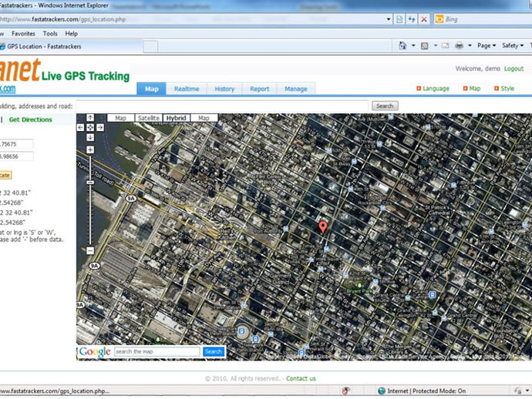Pan the map up with the arrow control

point(90,118)
